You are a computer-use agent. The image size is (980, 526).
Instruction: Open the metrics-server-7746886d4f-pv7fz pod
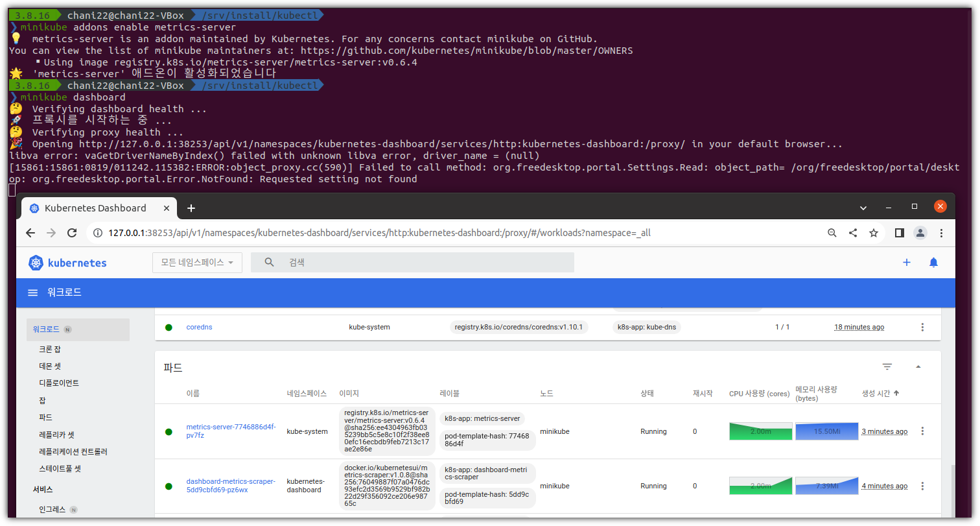point(231,431)
